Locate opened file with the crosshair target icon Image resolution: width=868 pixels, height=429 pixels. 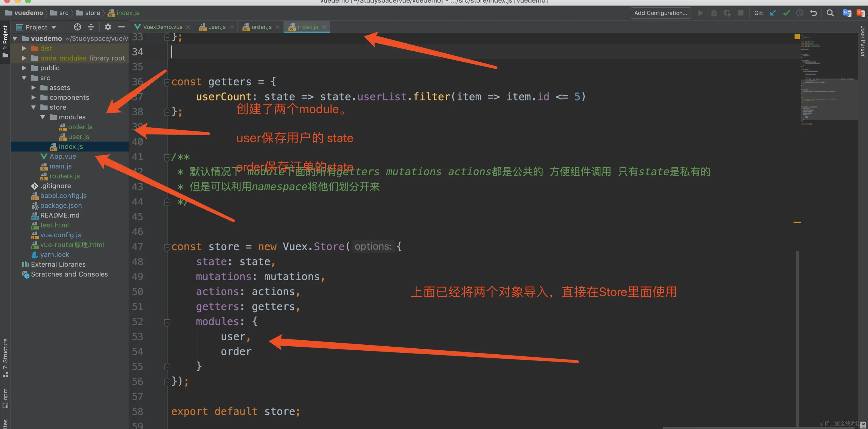tap(77, 27)
